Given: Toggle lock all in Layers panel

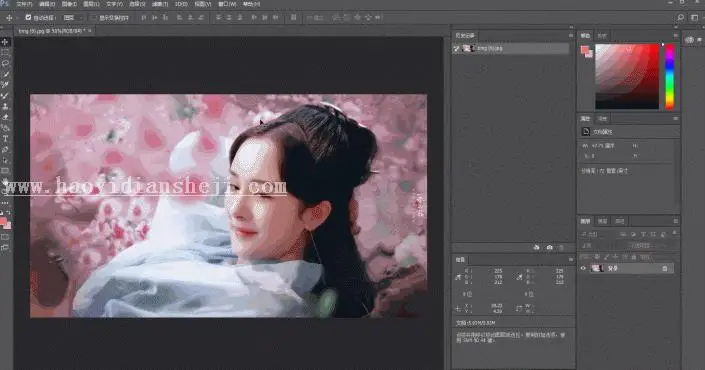Looking at the screenshot, I should click(x=634, y=257).
